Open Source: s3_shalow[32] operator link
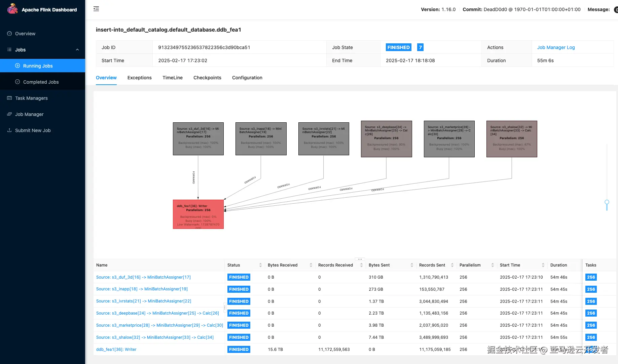 click(155, 337)
